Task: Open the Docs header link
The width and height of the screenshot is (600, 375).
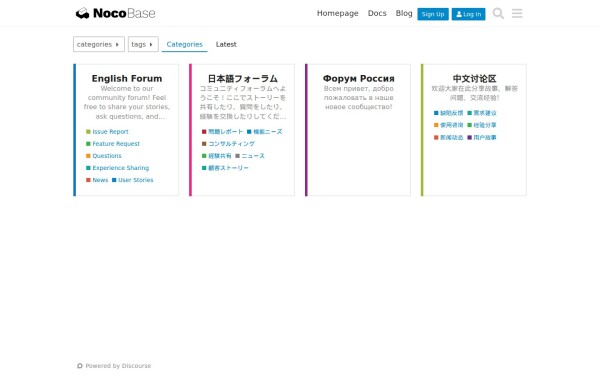Action: pyautogui.click(x=377, y=13)
